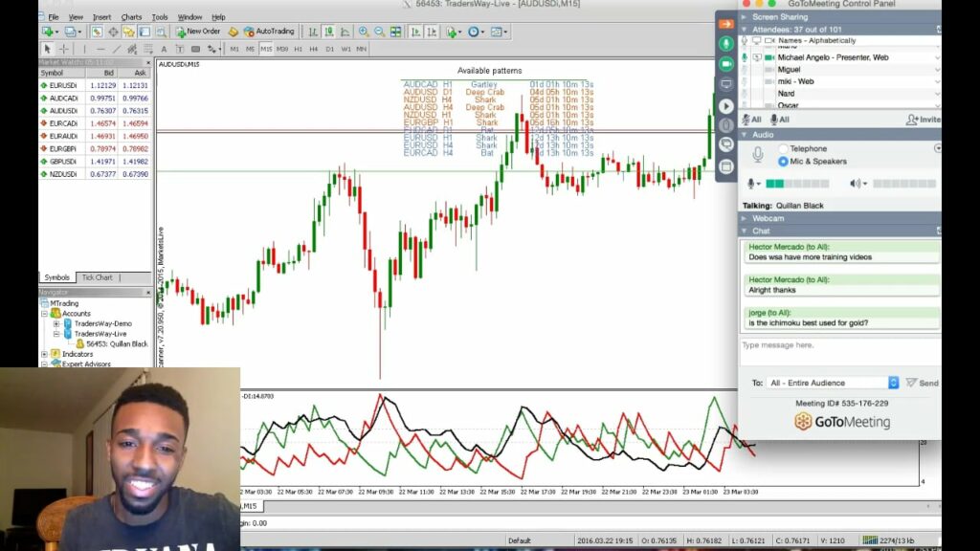Select the Fibonacci retracement tool

(x=148, y=49)
